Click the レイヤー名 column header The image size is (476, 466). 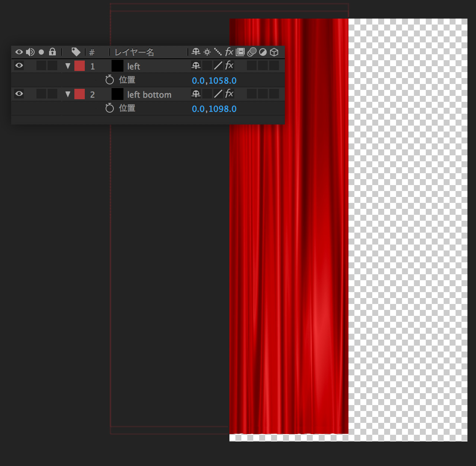(134, 52)
